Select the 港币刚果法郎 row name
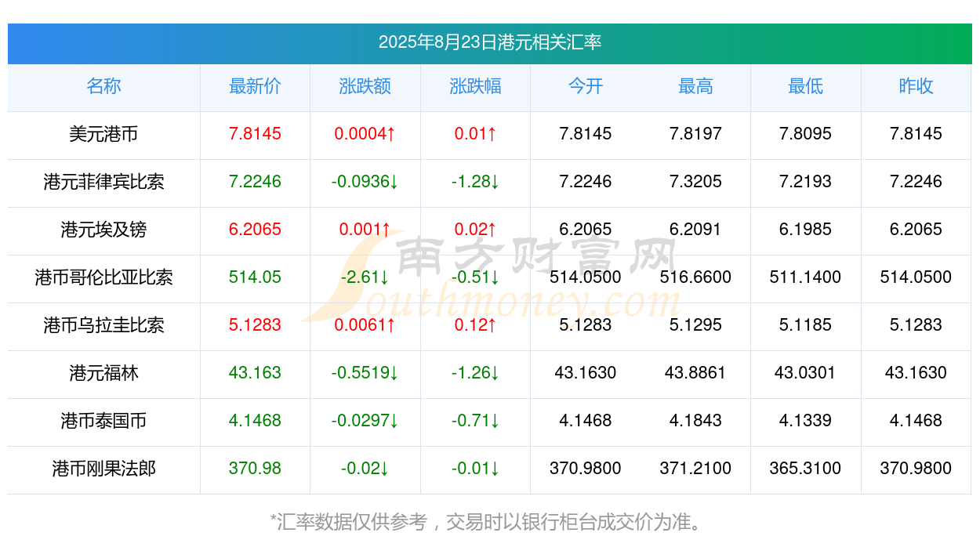 click(103, 469)
